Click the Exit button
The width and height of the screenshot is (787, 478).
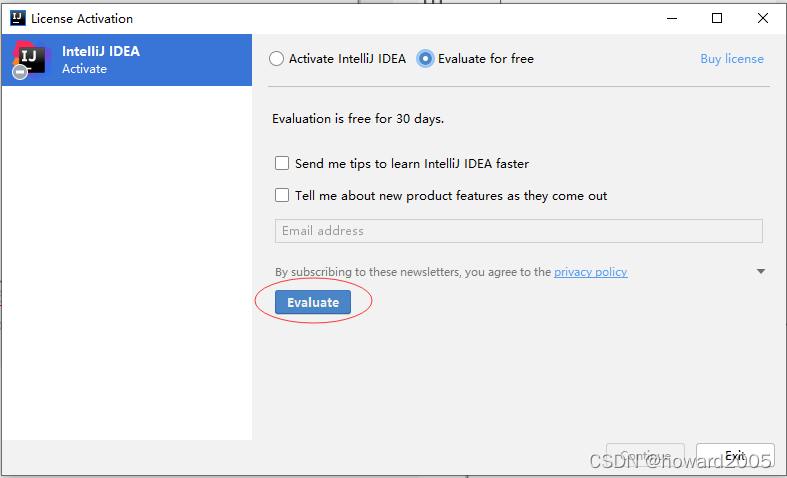pos(735,456)
